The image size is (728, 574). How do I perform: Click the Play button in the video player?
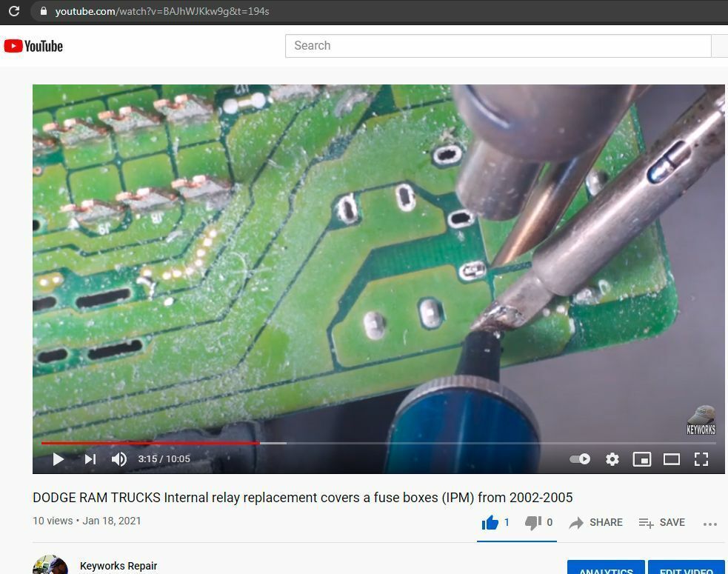click(58, 459)
